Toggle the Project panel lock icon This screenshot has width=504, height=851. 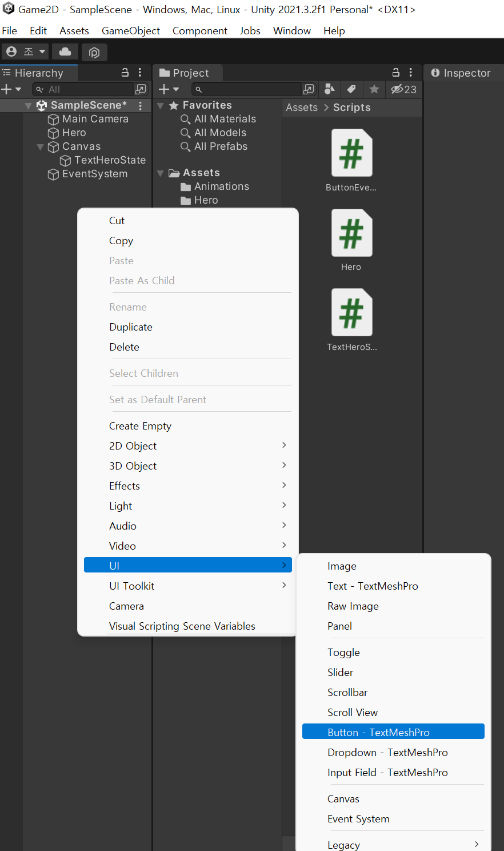[x=395, y=73]
